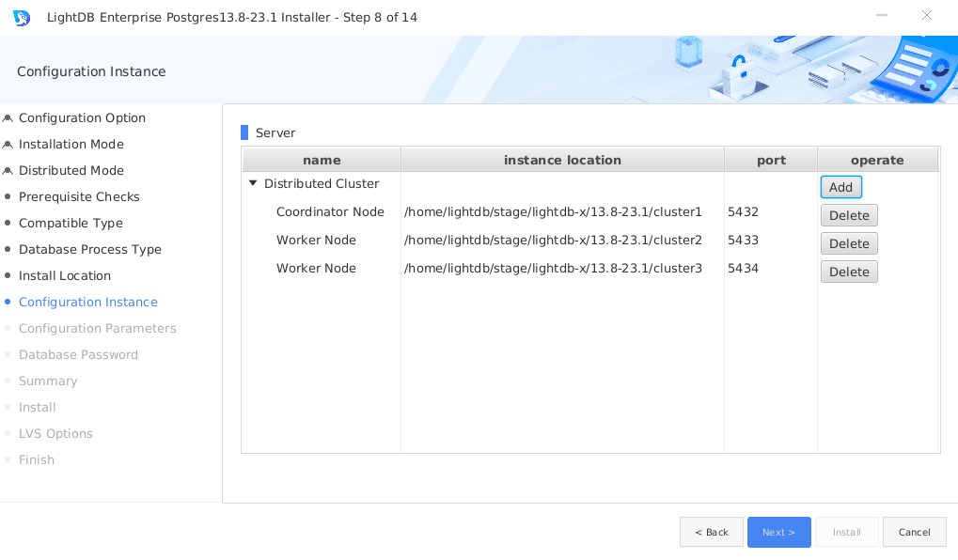
Task: Open the Prerequisite Checks step
Action: click(79, 196)
